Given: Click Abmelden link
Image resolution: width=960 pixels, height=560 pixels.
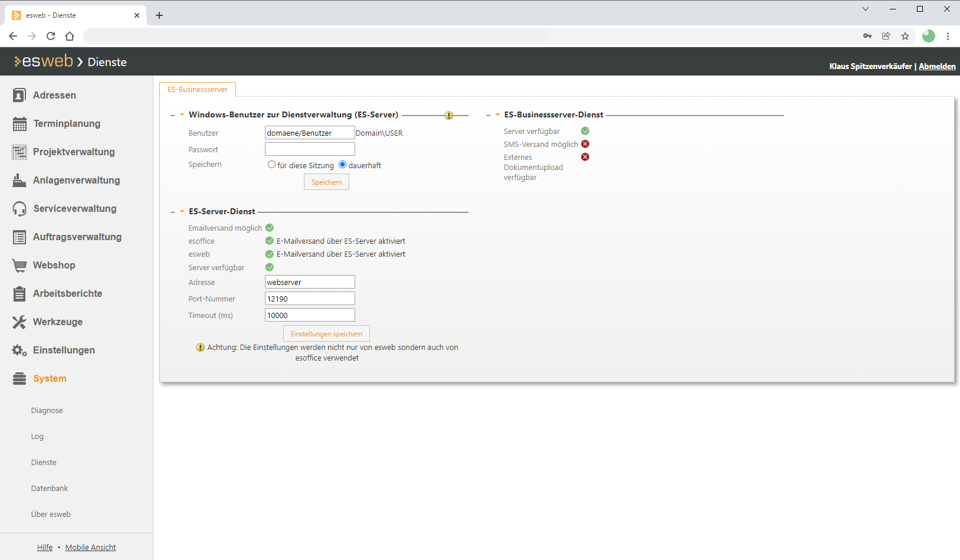Looking at the screenshot, I should pyautogui.click(x=937, y=66).
